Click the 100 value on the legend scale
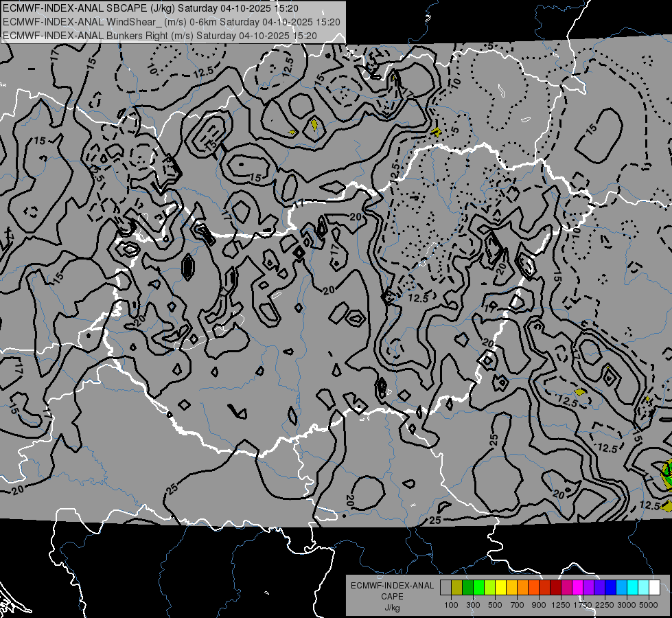This screenshot has width=672, height=618. (451, 605)
